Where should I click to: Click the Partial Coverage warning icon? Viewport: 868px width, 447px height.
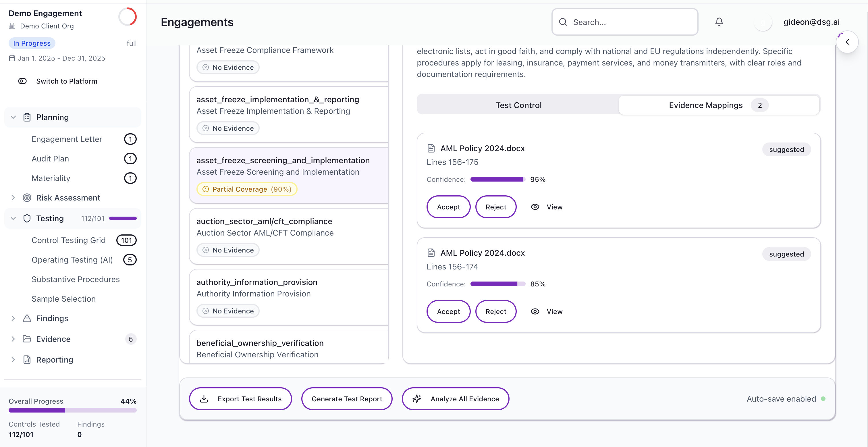click(x=206, y=189)
